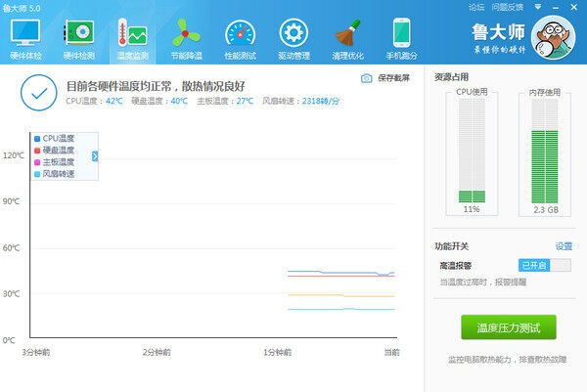Click the 鲁大师 mascot avatar
This screenshot has height=392, width=587.
(554, 37)
